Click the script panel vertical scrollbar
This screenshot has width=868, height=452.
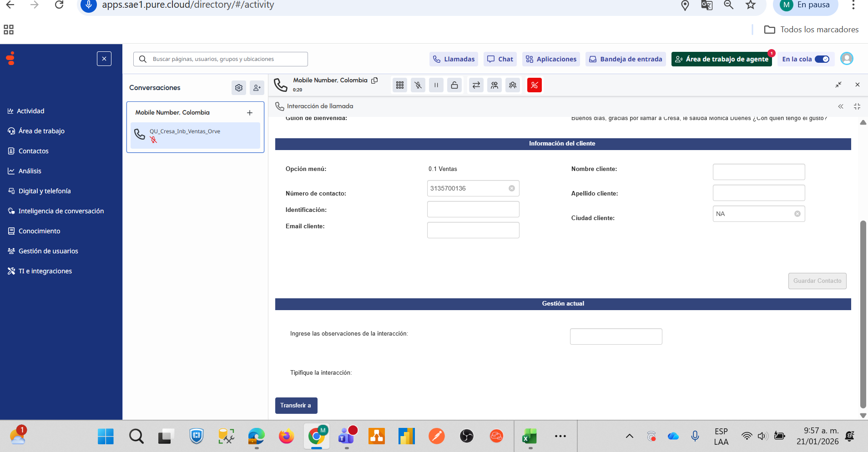(x=863, y=314)
